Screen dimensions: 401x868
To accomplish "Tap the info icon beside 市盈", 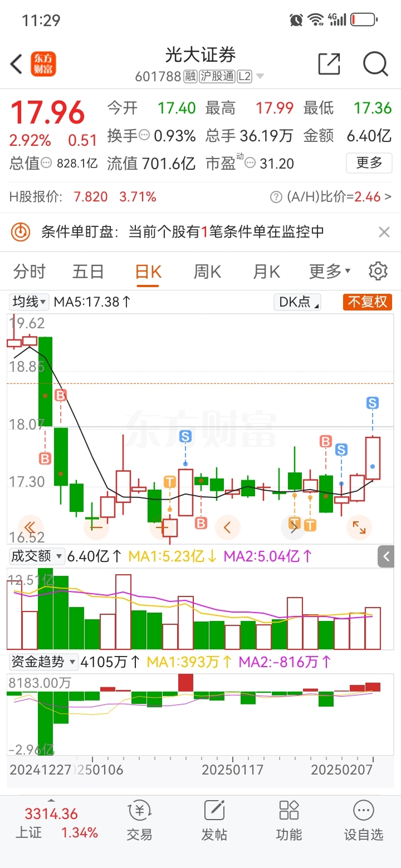I will (x=251, y=164).
